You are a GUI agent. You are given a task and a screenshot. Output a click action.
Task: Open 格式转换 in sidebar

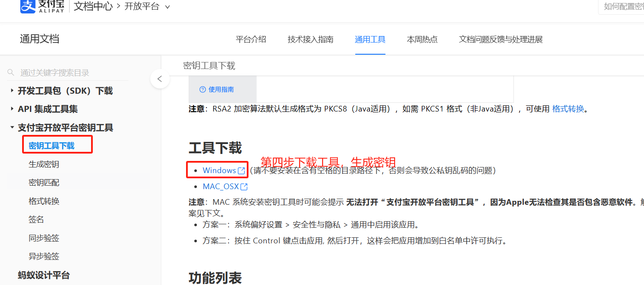point(44,201)
